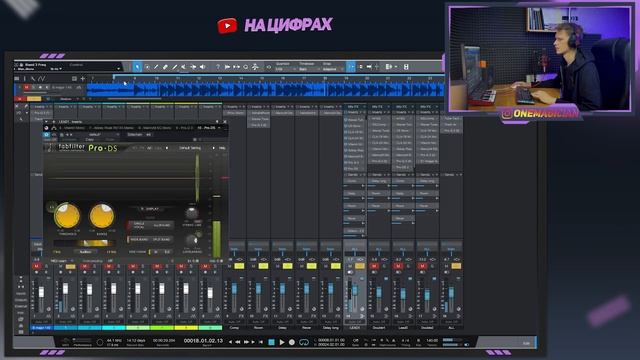Toggle Solo on the Comp channel

coord(239,266)
